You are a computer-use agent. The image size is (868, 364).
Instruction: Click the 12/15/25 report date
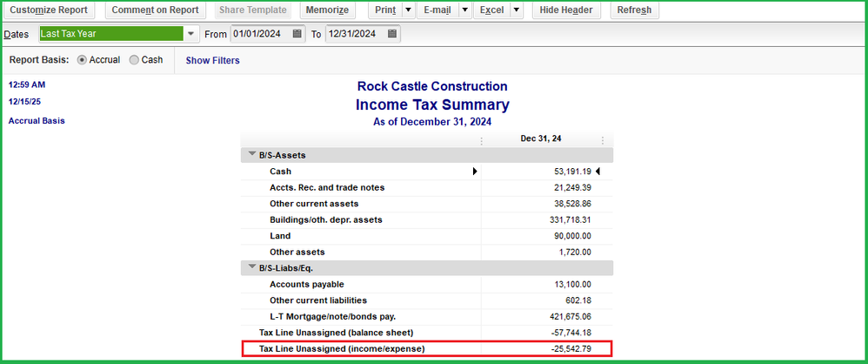click(25, 102)
